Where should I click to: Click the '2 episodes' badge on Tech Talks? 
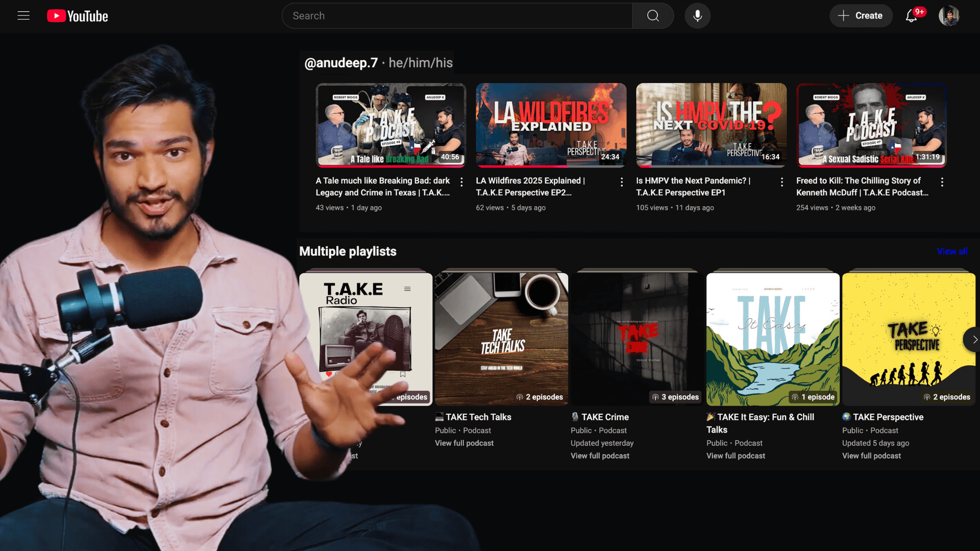click(540, 397)
